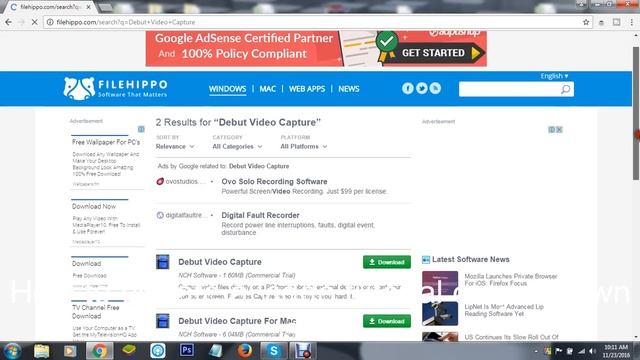640x360 pixels.
Task: Click Debut Video Capture For Mac icon
Action: point(162,321)
